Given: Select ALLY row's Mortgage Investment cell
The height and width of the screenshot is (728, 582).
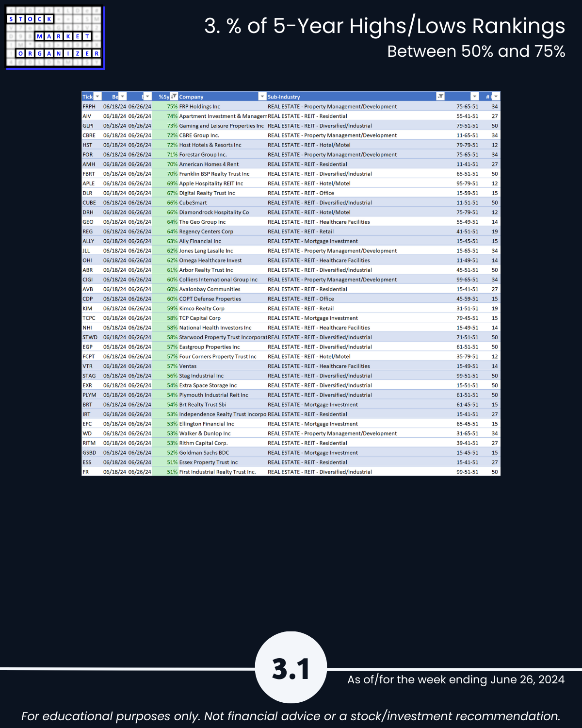Looking at the screenshot, I should [x=356, y=241].
